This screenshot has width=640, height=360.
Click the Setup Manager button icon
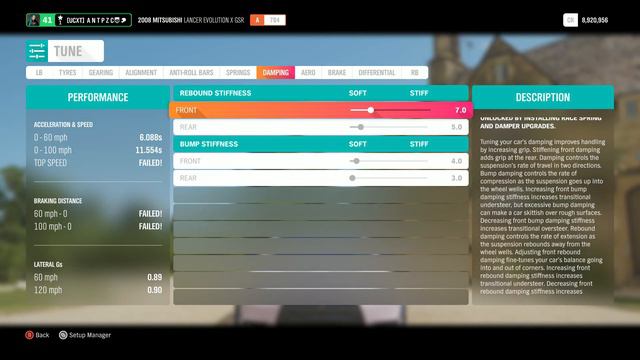click(x=63, y=335)
